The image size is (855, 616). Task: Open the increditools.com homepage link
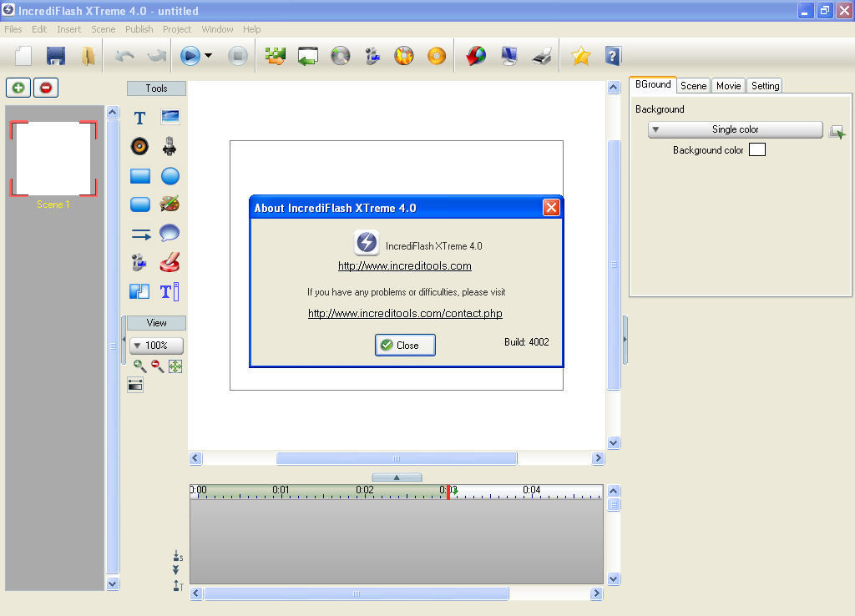point(405,266)
